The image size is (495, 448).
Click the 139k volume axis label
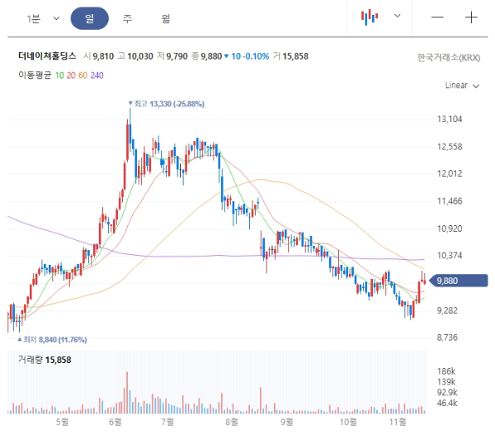tap(446, 382)
